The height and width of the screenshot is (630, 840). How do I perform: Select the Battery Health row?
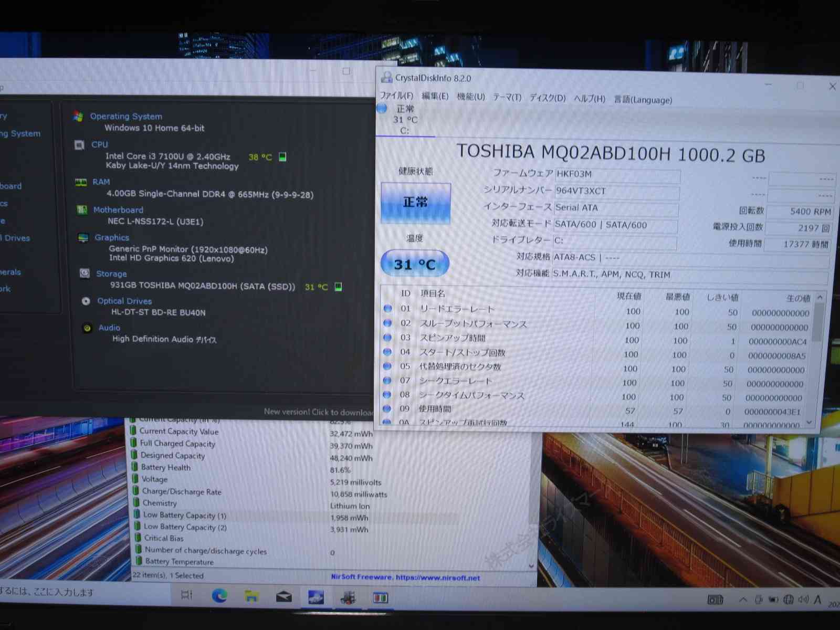tap(165, 468)
